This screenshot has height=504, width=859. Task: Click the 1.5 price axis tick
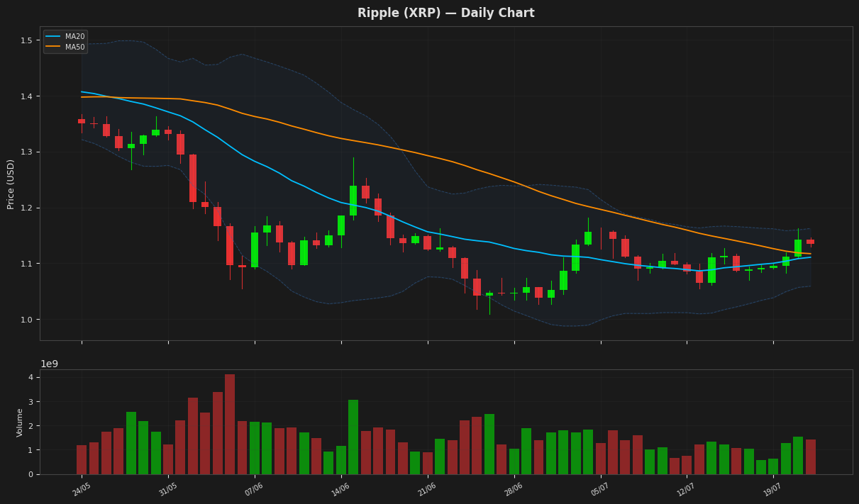pyautogui.click(x=26, y=40)
